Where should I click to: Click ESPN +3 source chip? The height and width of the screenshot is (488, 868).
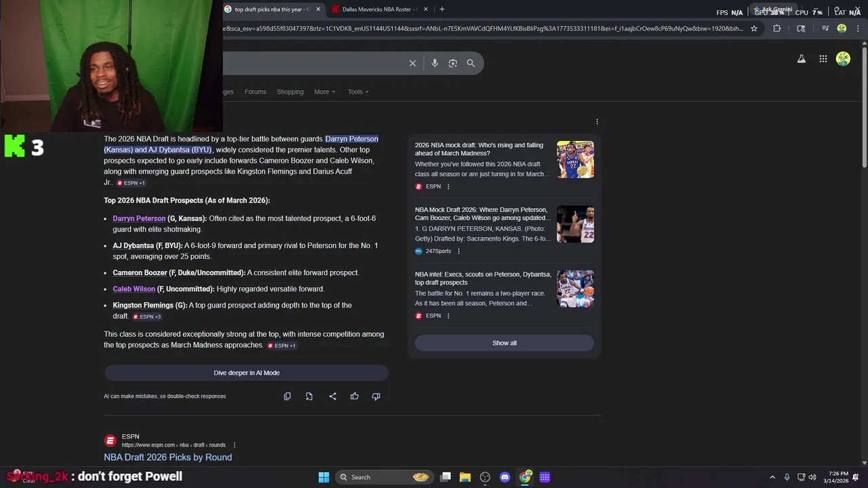coord(147,317)
